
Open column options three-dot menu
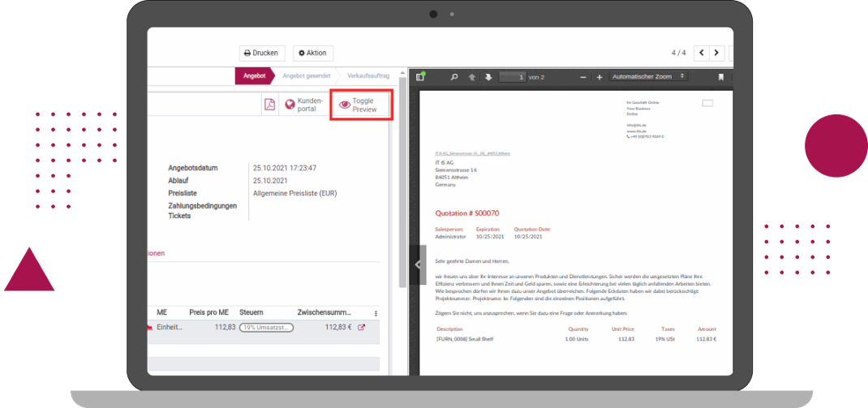click(376, 312)
